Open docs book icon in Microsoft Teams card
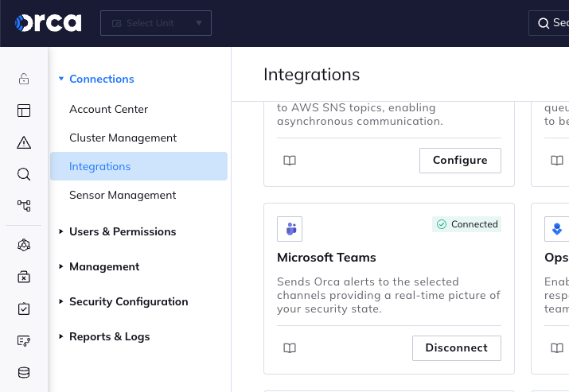 click(290, 348)
